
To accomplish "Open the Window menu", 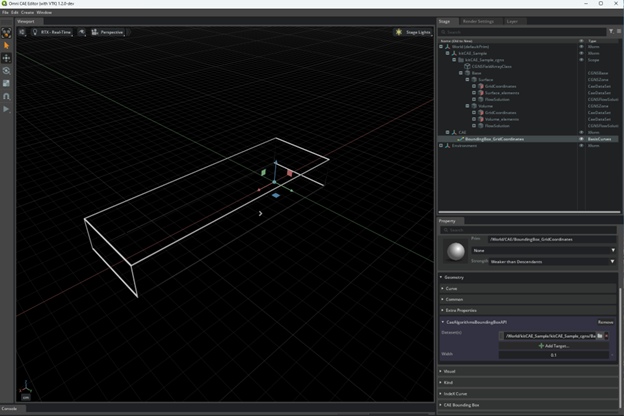I will click(44, 12).
